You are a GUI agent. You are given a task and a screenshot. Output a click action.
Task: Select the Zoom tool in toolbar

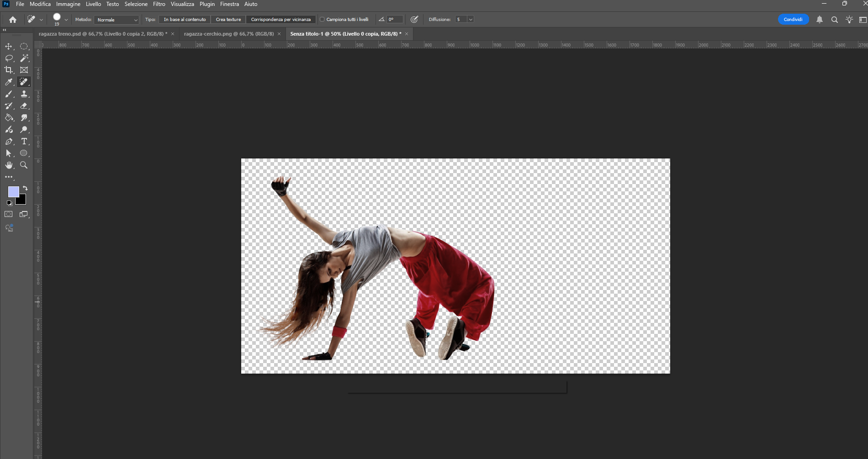coord(24,165)
